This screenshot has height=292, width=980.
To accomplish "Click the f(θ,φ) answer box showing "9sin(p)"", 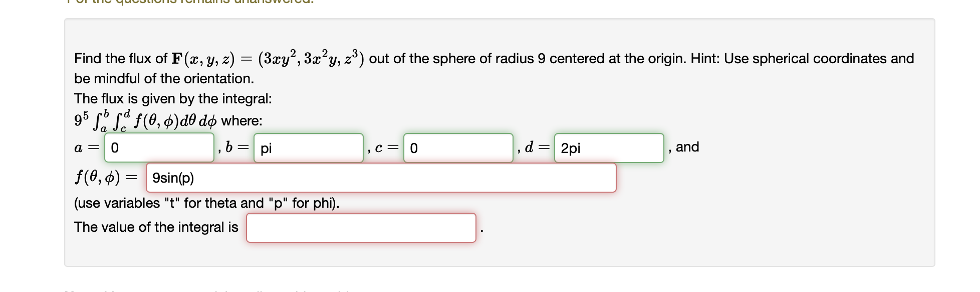I will pyautogui.click(x=381, y=177).
